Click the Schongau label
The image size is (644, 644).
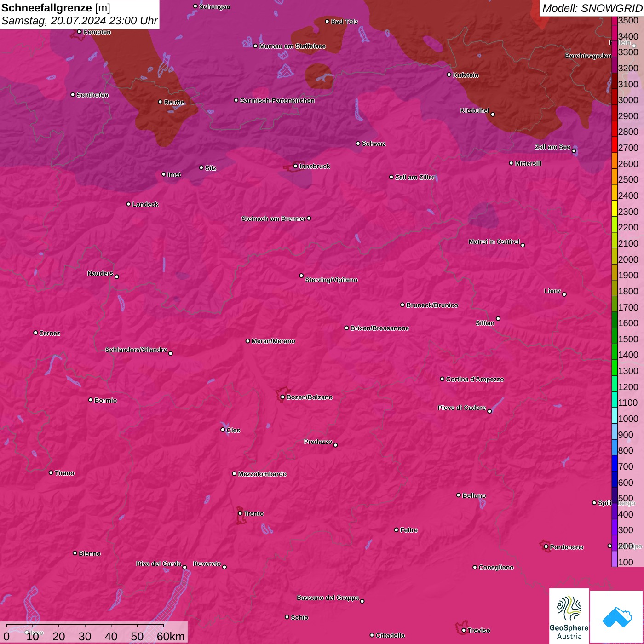(215, 6)
